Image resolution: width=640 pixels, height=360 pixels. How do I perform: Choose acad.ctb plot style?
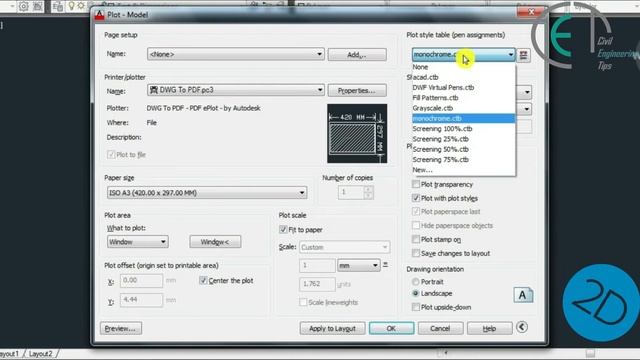pos(464,77)
